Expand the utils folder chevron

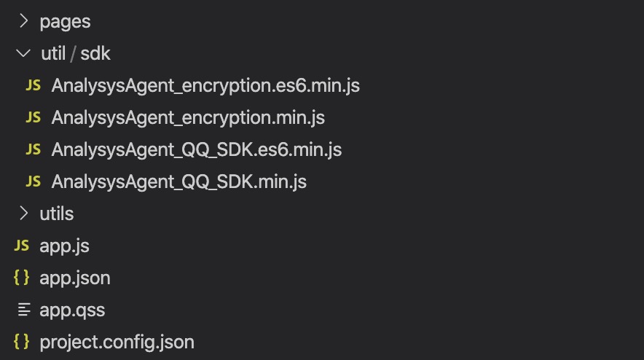click(x=24, y=214)
